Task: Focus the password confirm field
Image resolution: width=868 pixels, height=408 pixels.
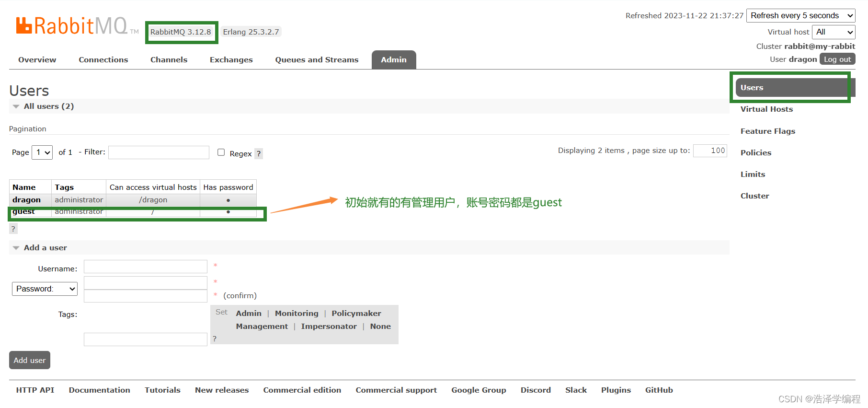Action: 146,296
